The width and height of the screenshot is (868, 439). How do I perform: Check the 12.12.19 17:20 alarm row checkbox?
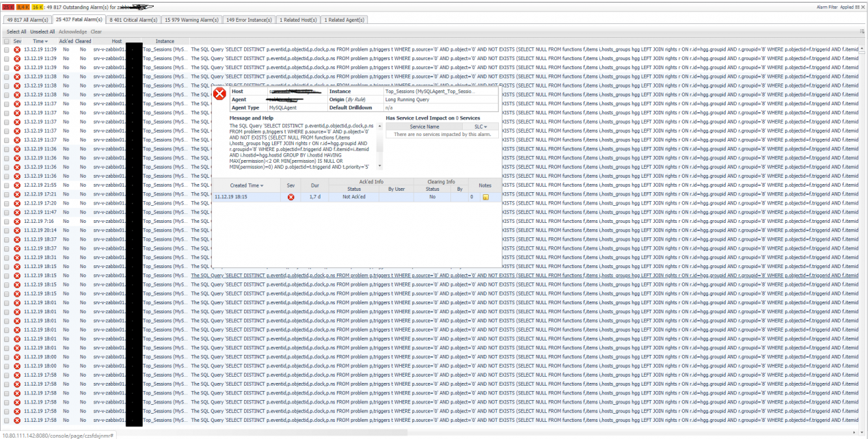(x=7, y=203)
